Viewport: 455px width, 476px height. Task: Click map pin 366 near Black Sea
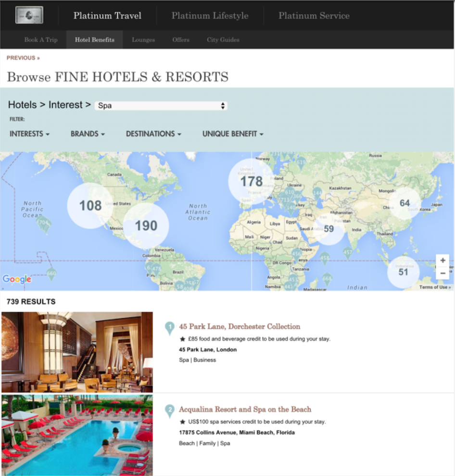pos(298,197)
